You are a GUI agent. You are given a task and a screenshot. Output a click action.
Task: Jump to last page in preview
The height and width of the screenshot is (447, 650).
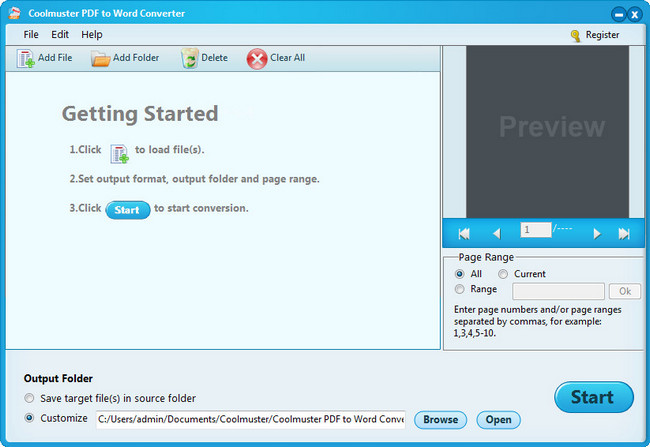[x=624, y=233]
